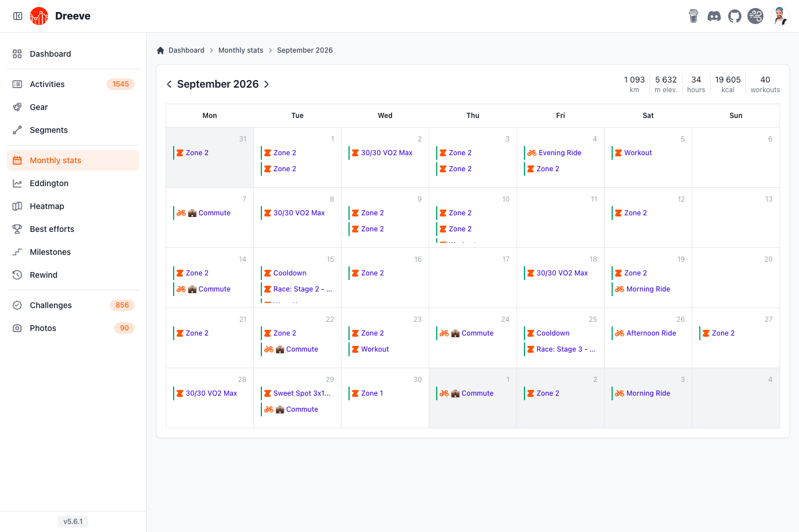The image size is (799, 532).
Task: Click the Heatmap map icon
Action: [x=17, y=206]
